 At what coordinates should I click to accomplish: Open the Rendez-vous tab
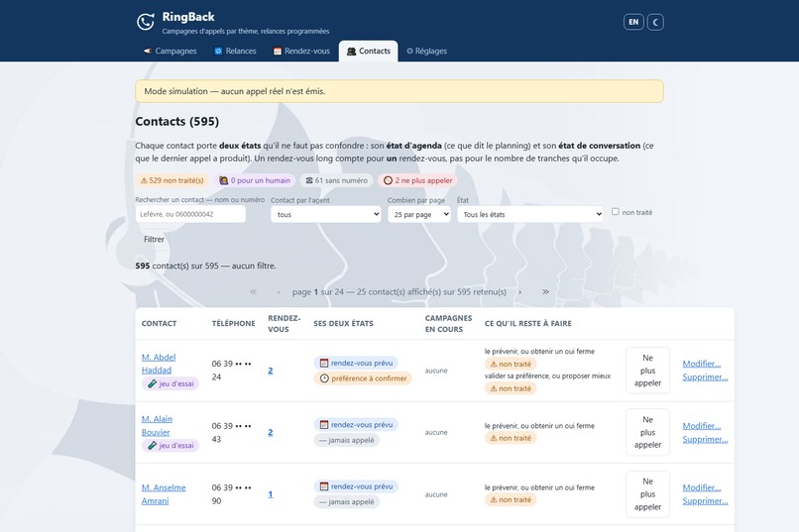tap(301, 51)
